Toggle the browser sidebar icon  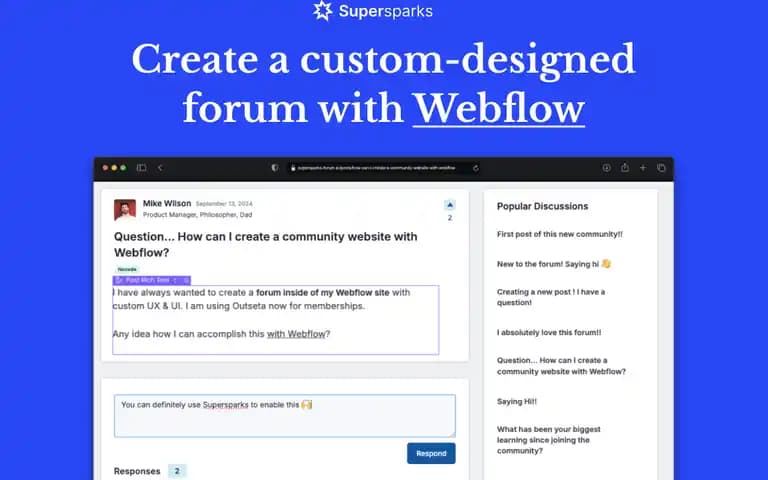[142, 168]
